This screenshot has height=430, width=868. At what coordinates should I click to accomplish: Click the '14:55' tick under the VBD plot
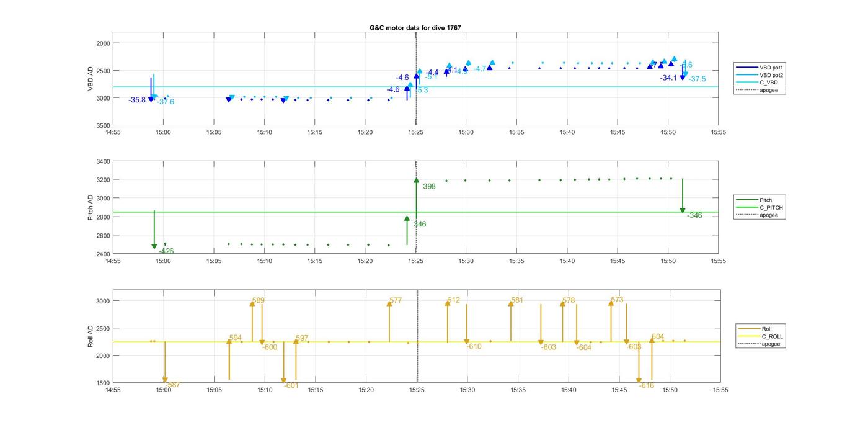click(113, 132)
